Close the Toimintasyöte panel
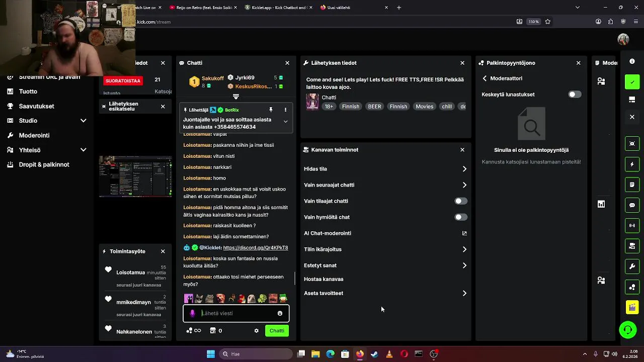The width and height of the screenshot is (644, 362). point(163,251)
